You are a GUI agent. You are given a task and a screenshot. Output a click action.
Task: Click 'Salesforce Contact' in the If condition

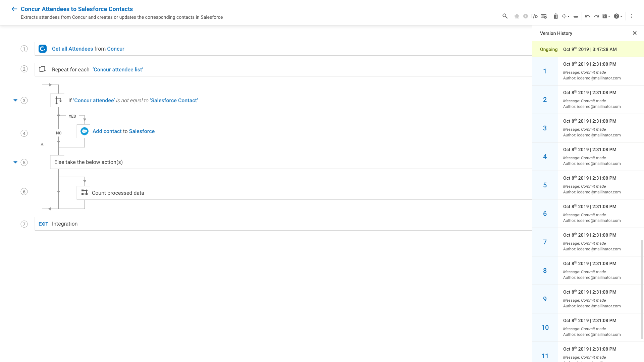174,101
